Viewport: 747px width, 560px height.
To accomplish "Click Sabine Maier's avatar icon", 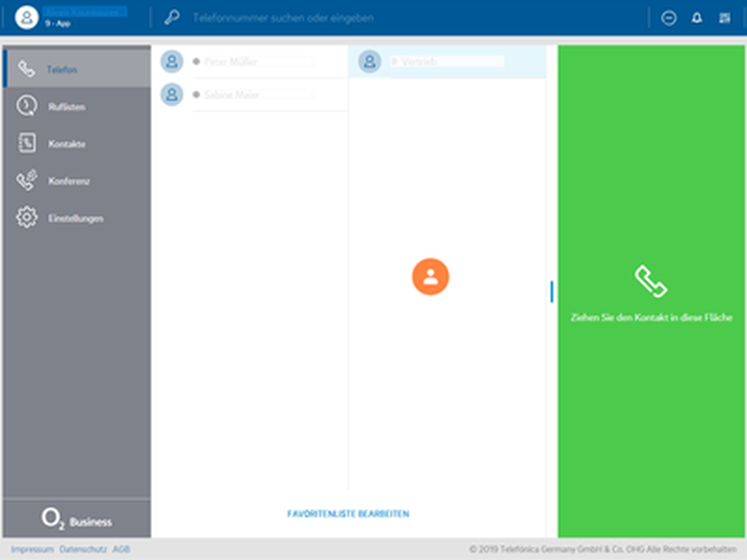I will click(171, 94).
